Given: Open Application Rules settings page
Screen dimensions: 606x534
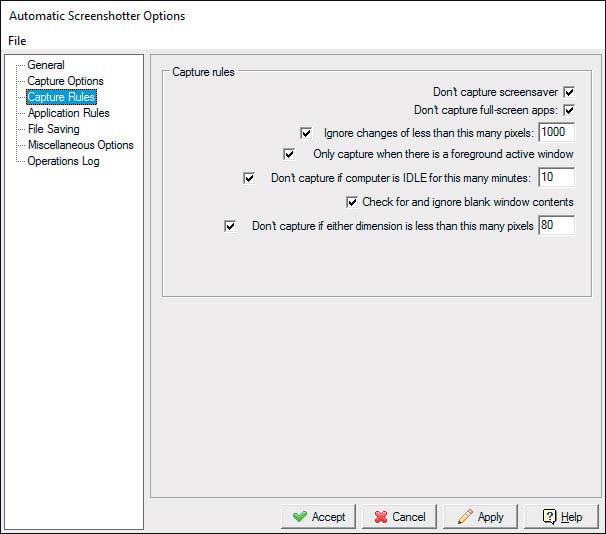Looking at the screenshot, I should (x=68, y=113).
